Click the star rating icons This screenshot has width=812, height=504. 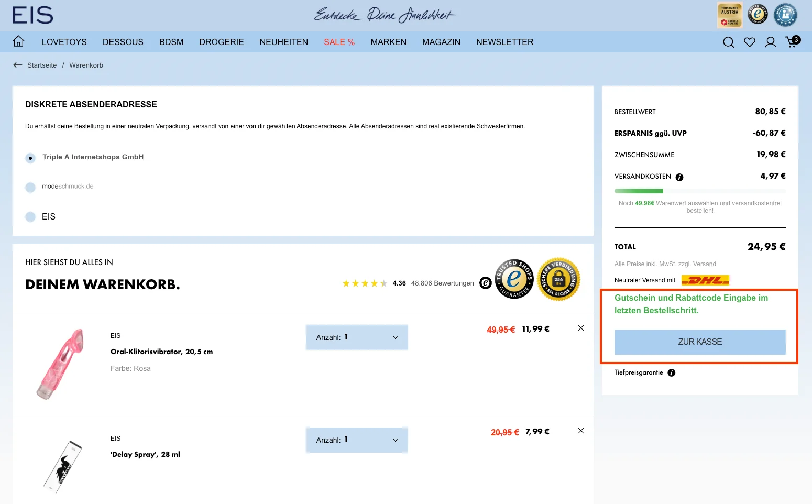(365, 283)
